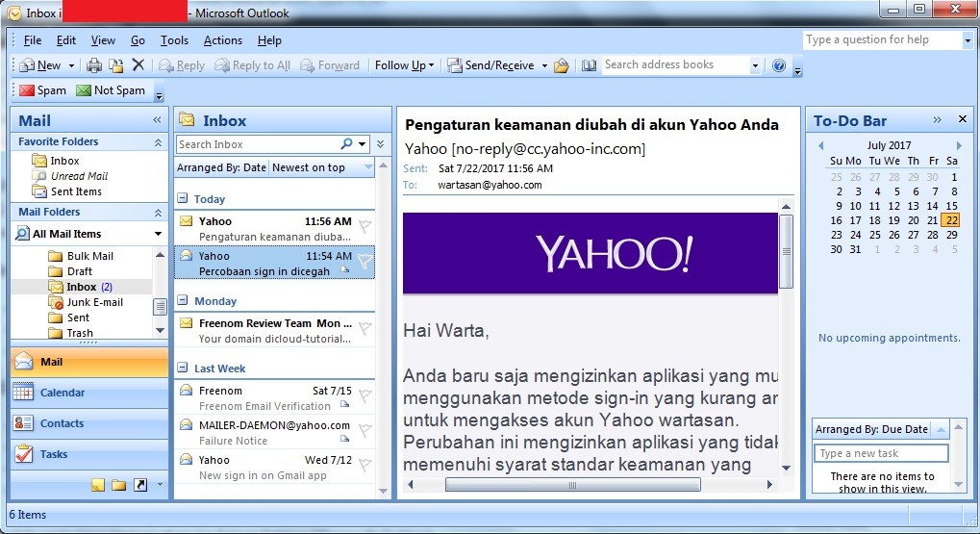Open the File menu
Screen dimensions: 980x534
click(x=33, y=40)
